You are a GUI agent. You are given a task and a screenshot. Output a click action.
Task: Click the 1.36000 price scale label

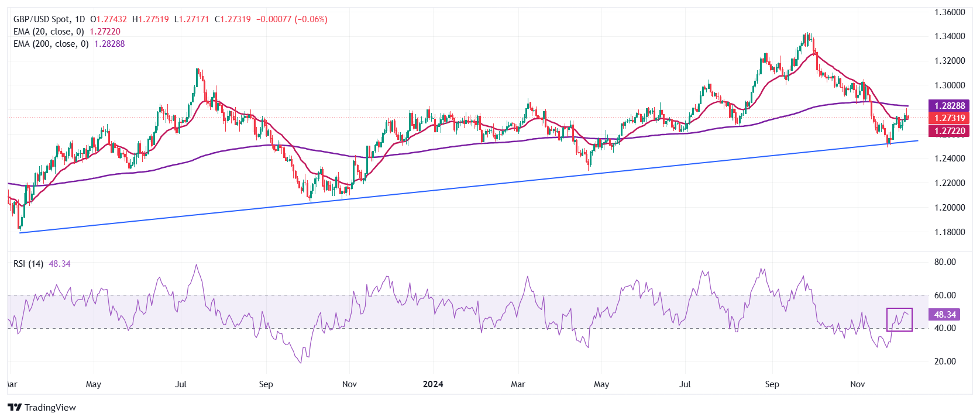point(949,12)
